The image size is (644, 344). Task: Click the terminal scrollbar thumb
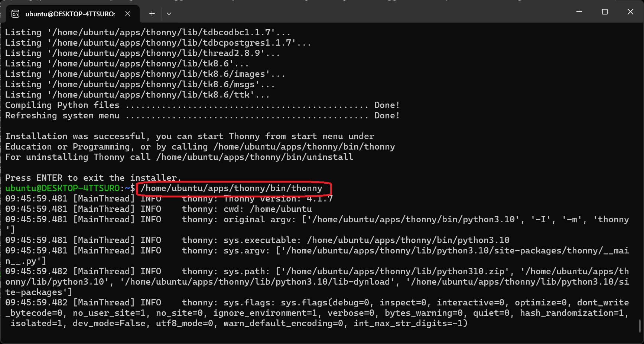point(640,326)
